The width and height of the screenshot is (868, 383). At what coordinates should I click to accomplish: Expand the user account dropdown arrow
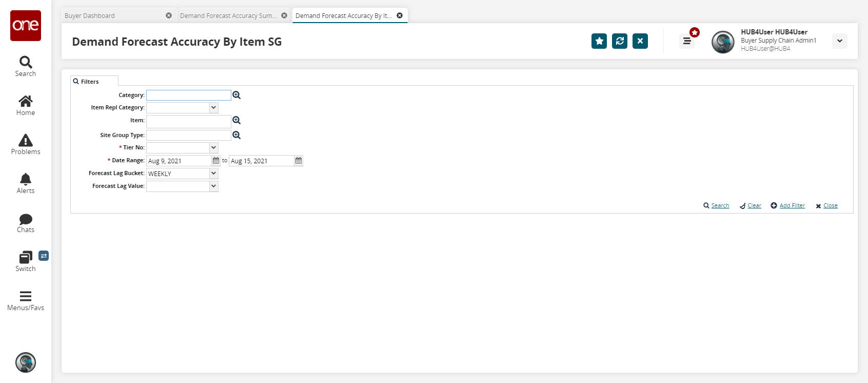pos(840,41)
